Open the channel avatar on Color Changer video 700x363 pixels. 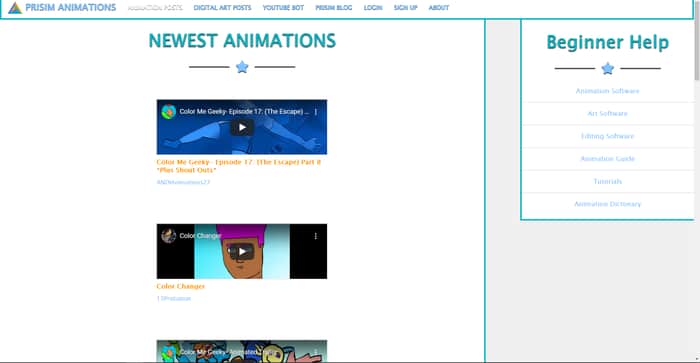click(169, 236)
